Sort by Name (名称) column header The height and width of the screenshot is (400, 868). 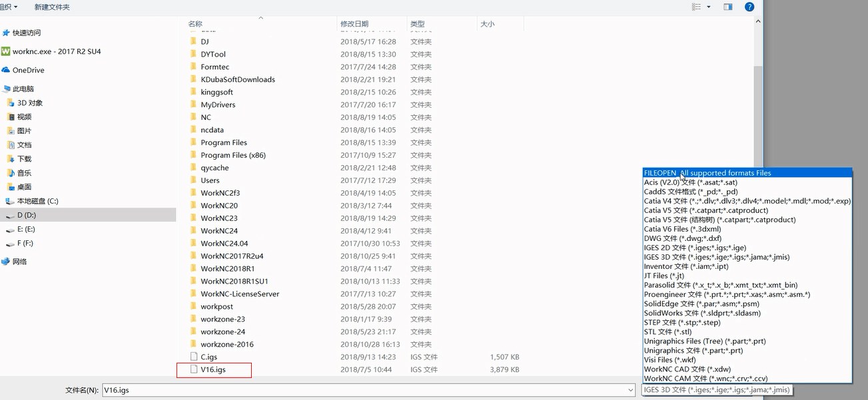[x=195, y=23]
